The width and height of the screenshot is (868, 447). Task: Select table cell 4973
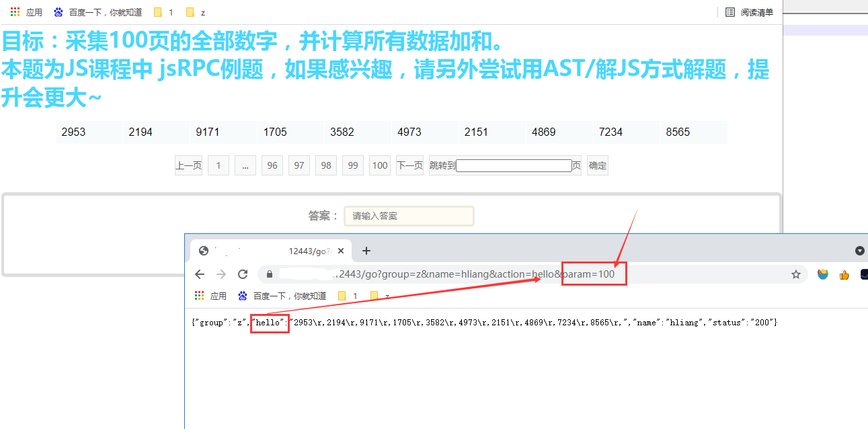[426, 132]
